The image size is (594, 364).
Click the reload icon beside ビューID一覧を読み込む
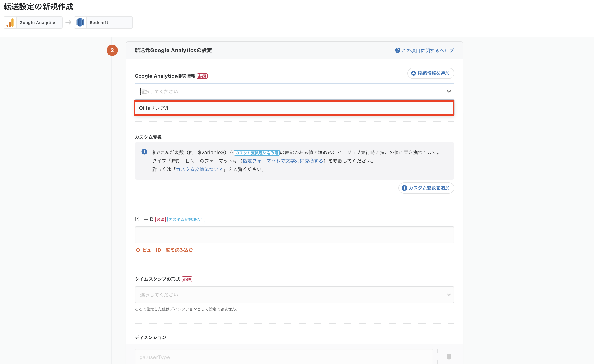click(x=138, y=250)
